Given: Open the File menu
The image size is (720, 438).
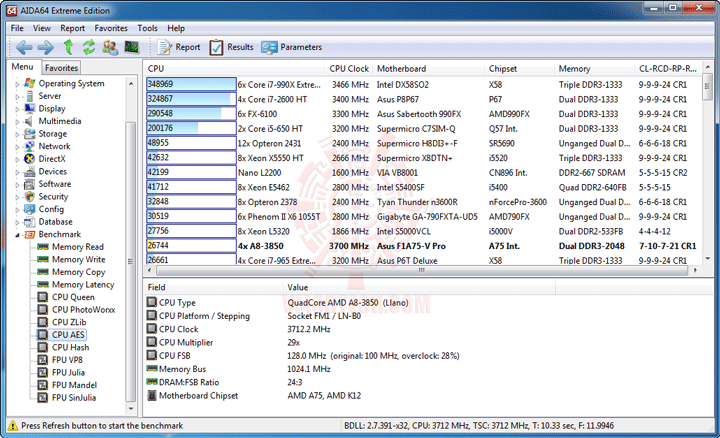Looking at the screenshot, I should [17, 28].
